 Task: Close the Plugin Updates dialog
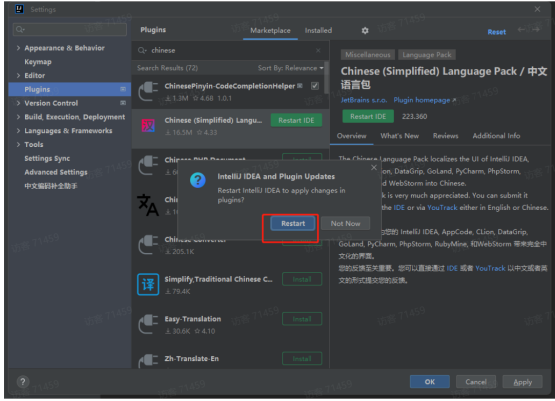[374, 167]
